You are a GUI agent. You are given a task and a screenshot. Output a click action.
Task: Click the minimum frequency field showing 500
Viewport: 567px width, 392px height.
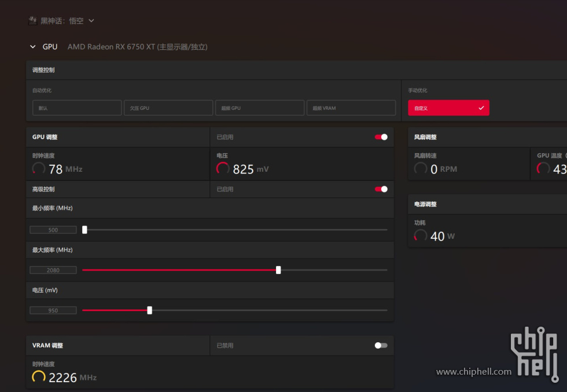53,230
